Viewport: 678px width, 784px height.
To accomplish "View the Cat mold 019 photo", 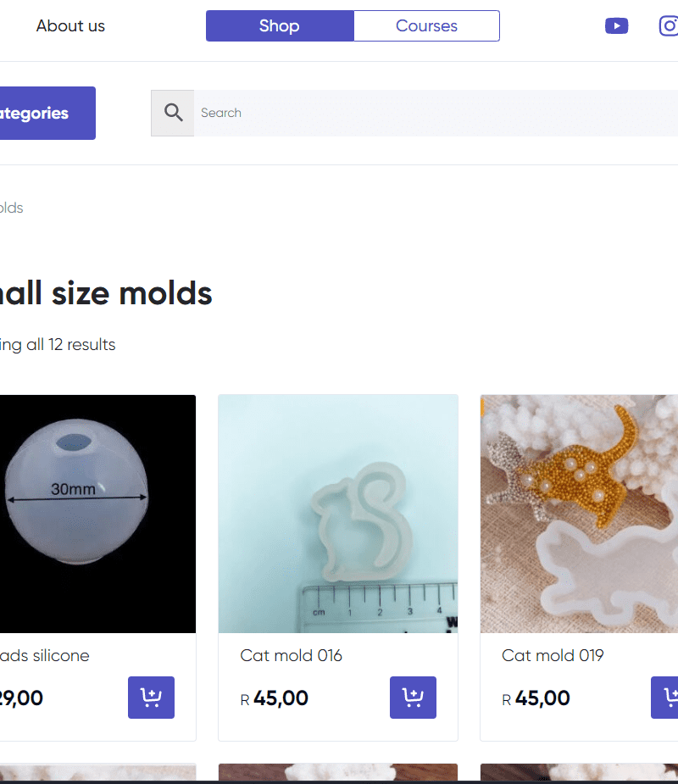I will point(580,514).
